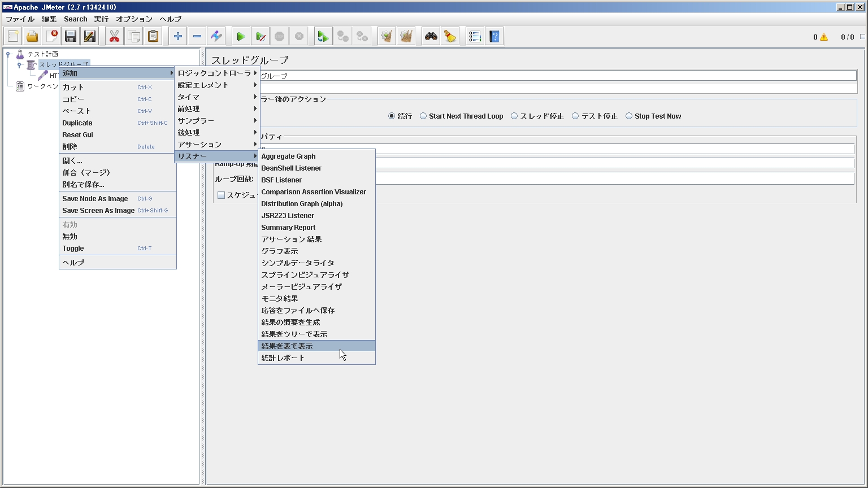The width and height of the screenshot is (868, 488).
Task: Click the New test plan icon
Action: pos(13,37)
